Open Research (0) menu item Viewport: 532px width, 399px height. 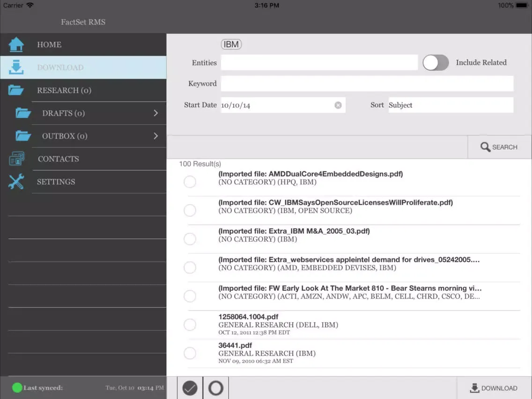click(83, 90)
